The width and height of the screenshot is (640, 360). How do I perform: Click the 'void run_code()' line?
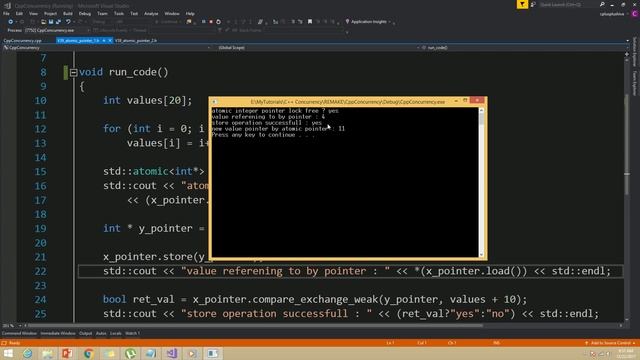(124, 72)
